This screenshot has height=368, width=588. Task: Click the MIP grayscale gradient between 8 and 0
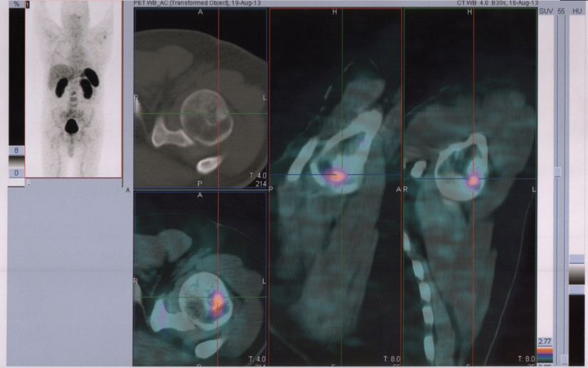(x=16, y=161)
